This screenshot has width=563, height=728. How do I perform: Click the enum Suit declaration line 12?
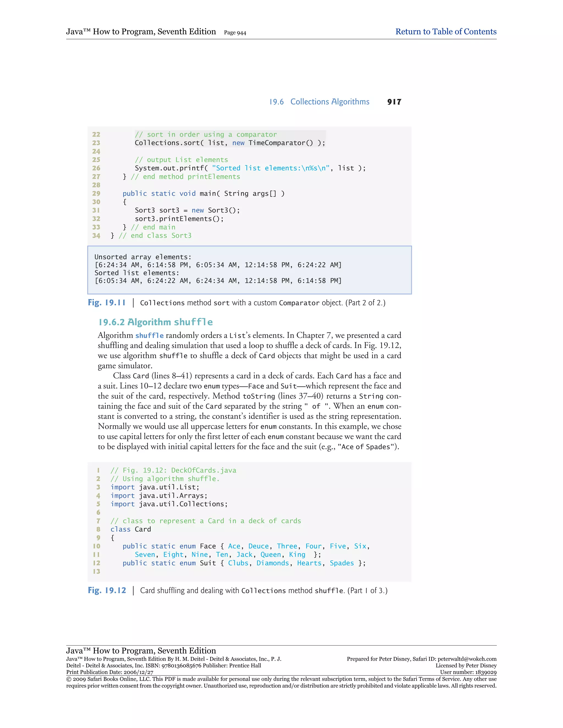(244, 563)
